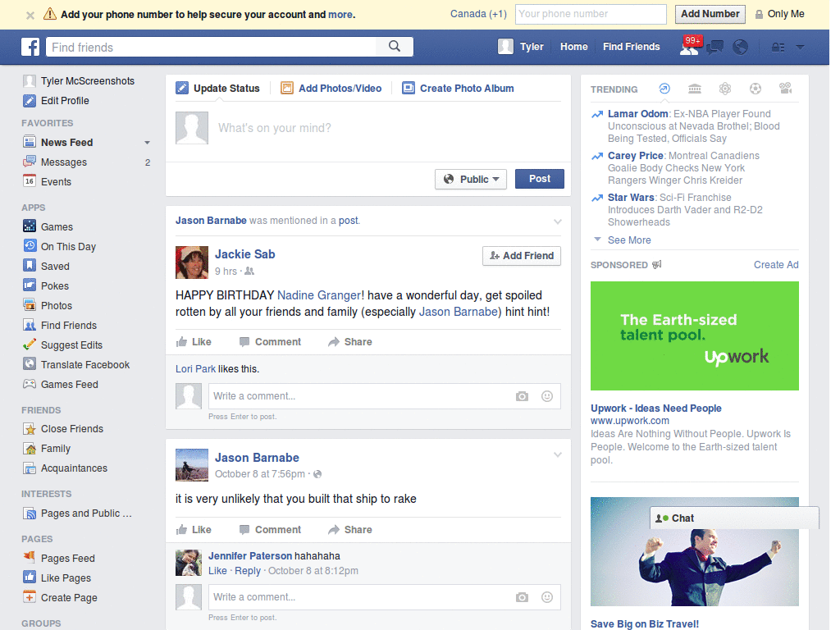Viewport: 840px width, 630px height.
Task: Select the Update Status tab
Action: [x=218, y=89]
